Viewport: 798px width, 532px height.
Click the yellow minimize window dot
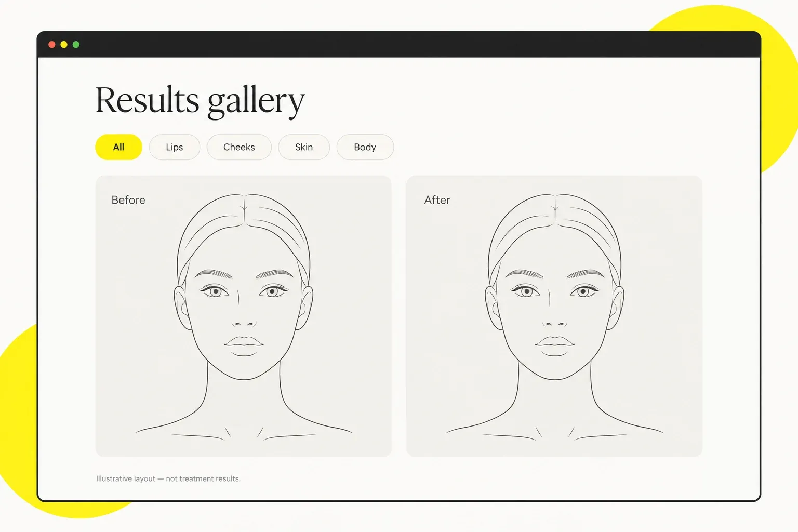pyautogui.click(x=64, y=45)
